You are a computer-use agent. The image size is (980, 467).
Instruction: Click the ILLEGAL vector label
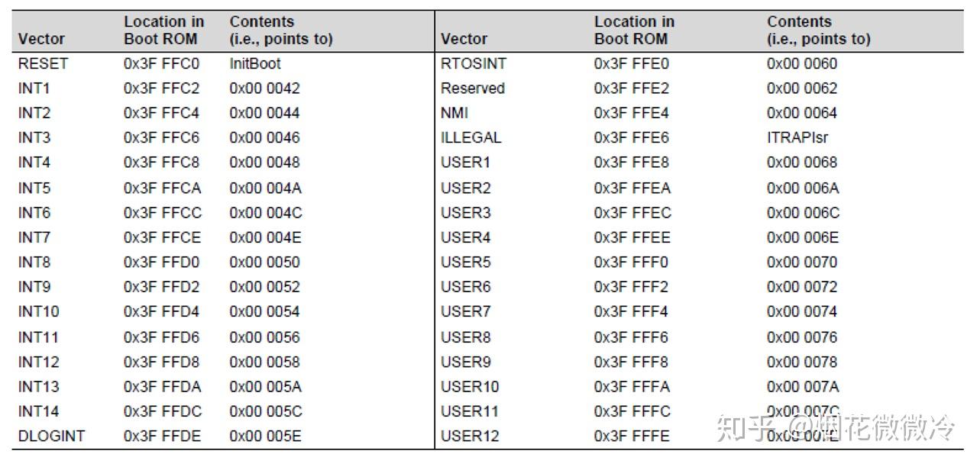point(471,137)
